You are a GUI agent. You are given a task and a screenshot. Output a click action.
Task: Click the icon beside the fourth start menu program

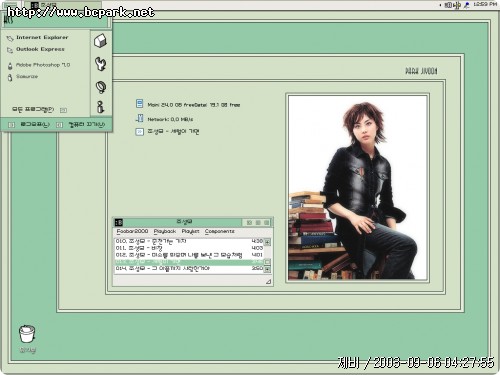tap(10, 77)
